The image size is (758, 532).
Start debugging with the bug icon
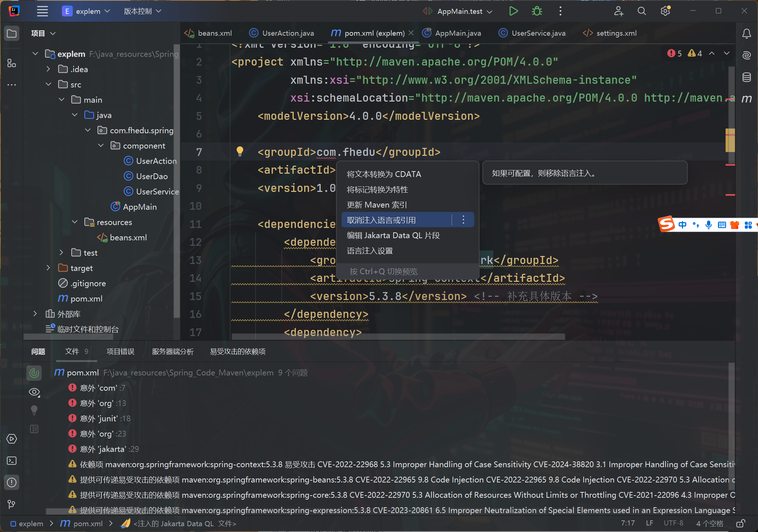[x=537, y=11]
